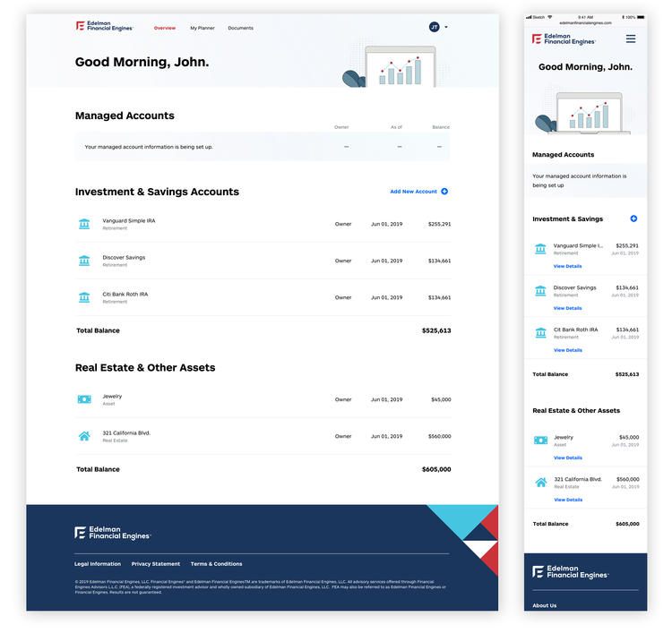Click the JT user avatar
Viewport: 672px width, 642px height.
coord(435,27)
